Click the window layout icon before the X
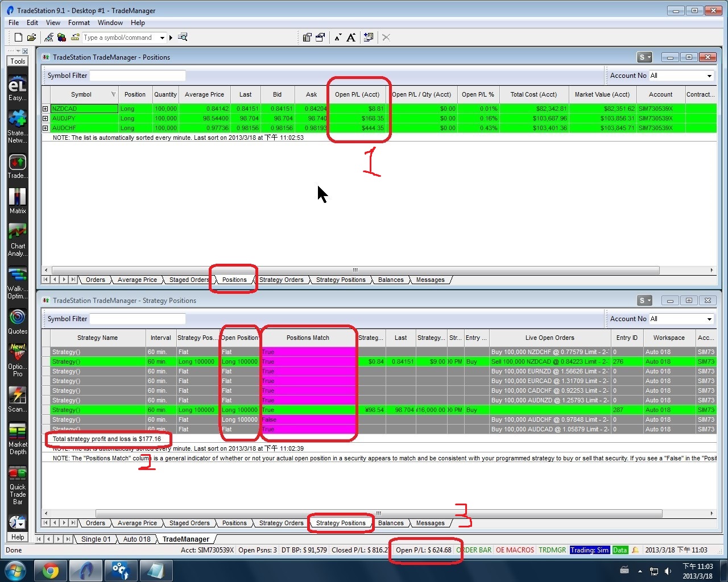 click(x=369, y=38)
